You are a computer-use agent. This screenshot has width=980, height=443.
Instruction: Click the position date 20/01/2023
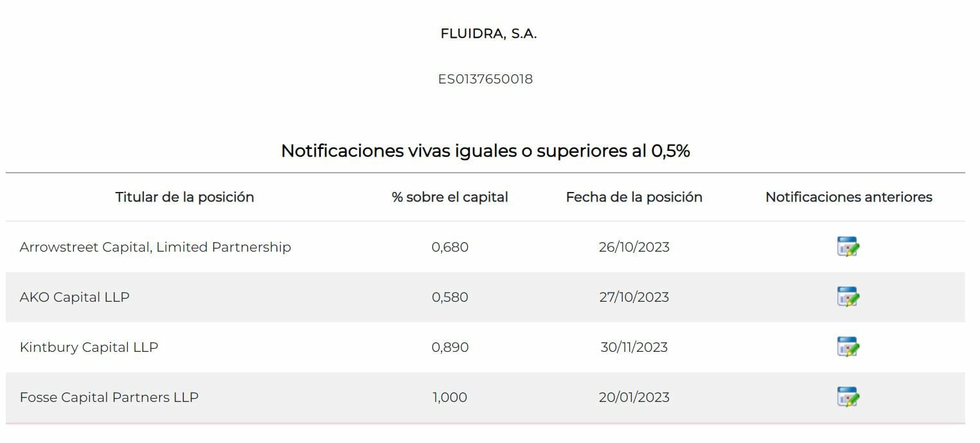coord(634,397)
